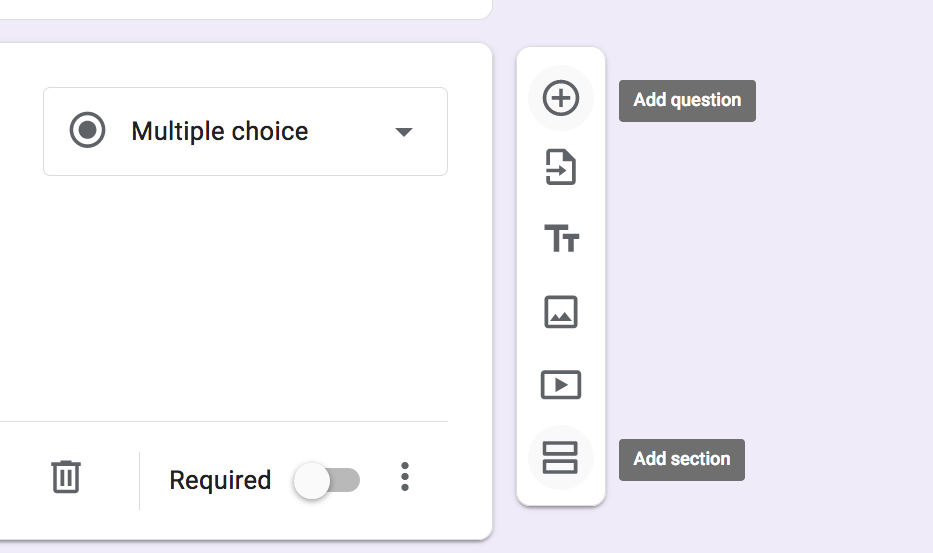933x553 pixels.
Task: Click the Required label text
Action: coord(220,480)
